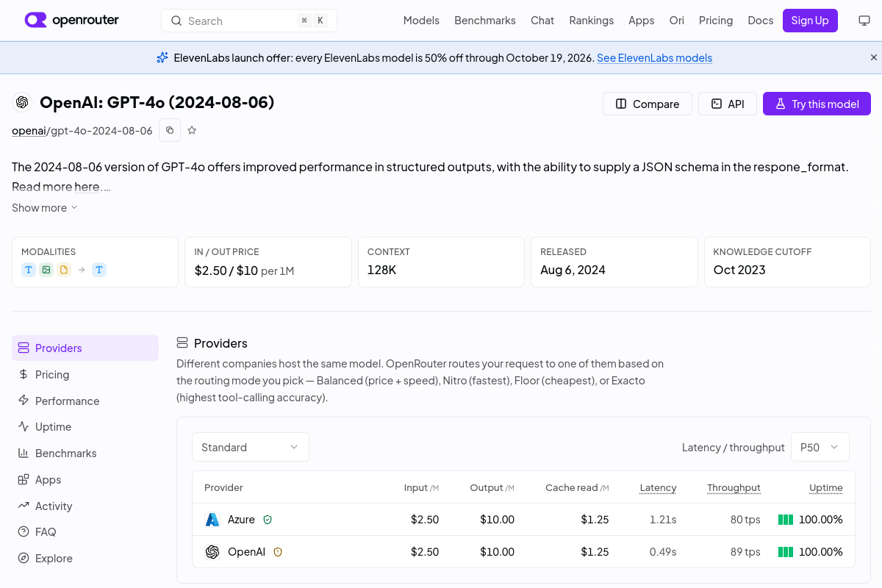Open the API button
882x588 pixels.
tap(728, 104)
